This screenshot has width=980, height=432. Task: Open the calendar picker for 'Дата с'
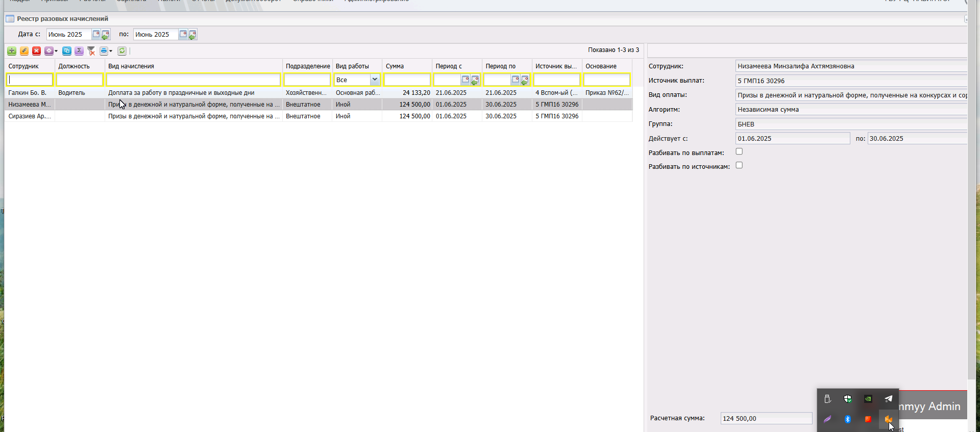pos(96,34)
